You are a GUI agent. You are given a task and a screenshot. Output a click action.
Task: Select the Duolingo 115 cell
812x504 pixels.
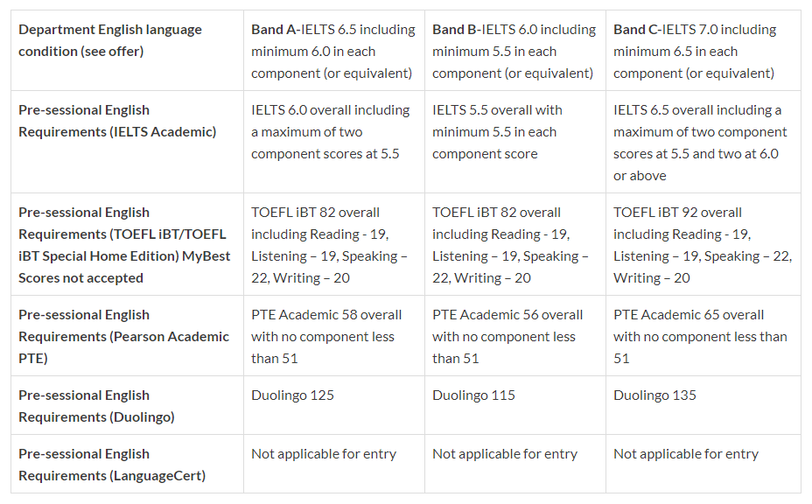pyautogui.click(x=473, y=395)
